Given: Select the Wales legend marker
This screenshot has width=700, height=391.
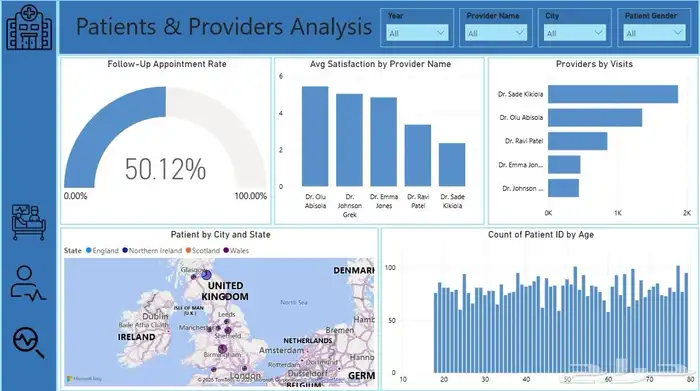Looking at the screenshot, I should click(x=226, y=250).
